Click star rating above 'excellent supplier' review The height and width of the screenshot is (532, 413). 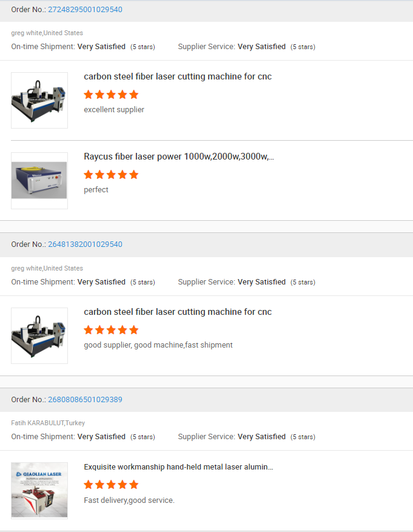pos(111,95)
